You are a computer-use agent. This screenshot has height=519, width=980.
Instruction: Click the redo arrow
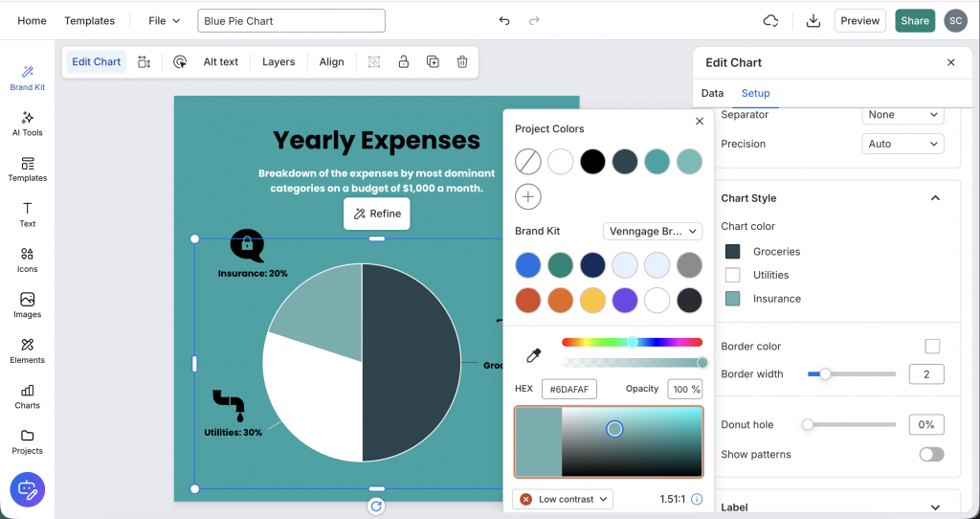(534, 21)
